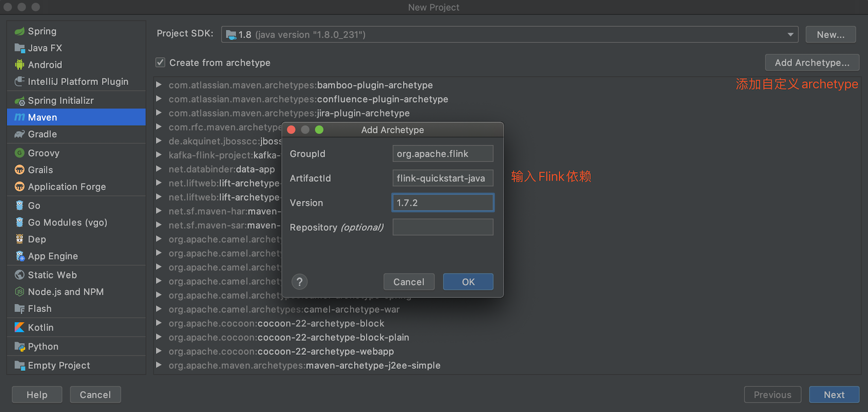
Task: Expand maven-archetype-j2ee-simple node
Action: [x=159, y=365]
